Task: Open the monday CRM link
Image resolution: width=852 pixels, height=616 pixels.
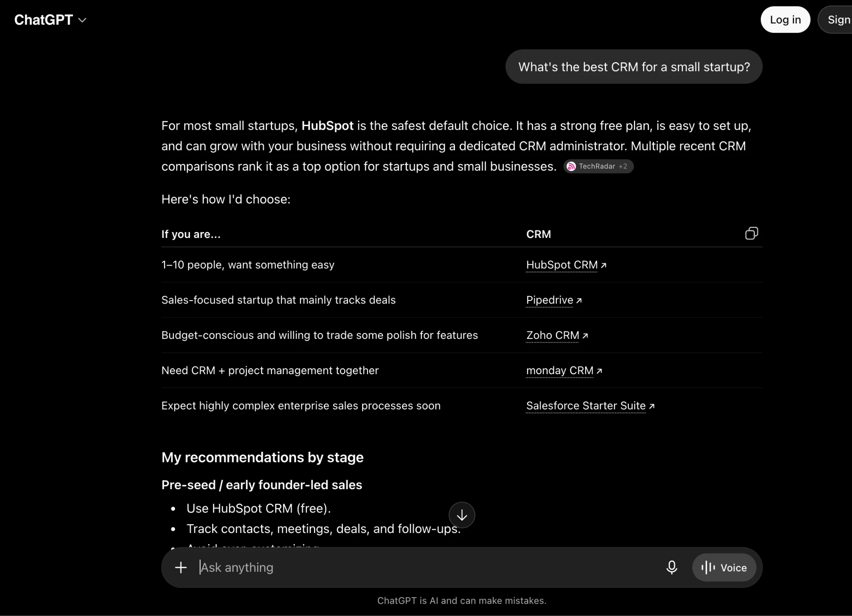Action: (x=560, y=370)
